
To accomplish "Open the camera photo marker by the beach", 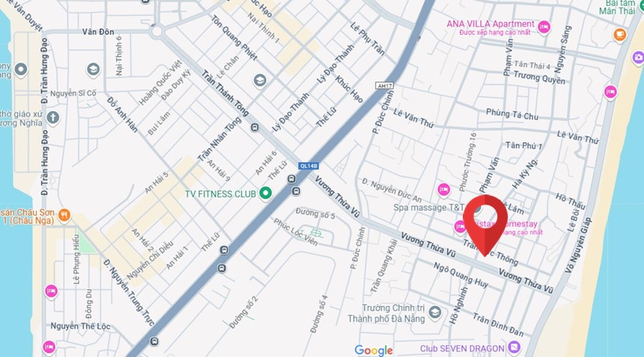I will point(638,57).
